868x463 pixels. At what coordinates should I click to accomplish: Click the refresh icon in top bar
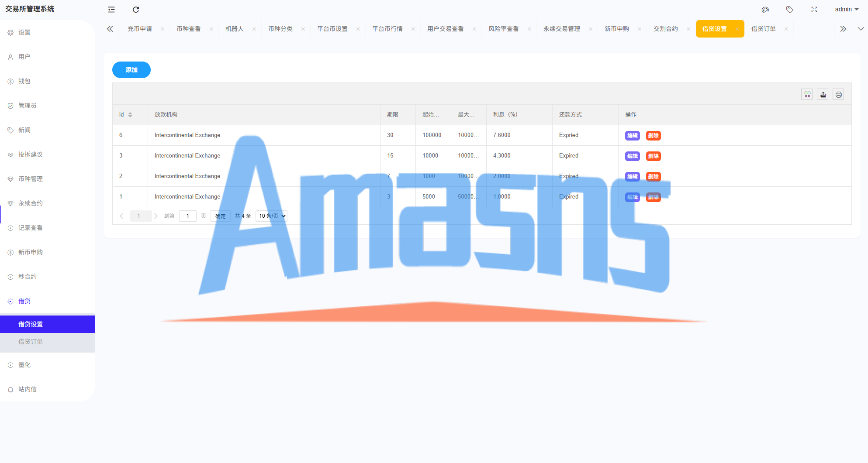[136, 10]
